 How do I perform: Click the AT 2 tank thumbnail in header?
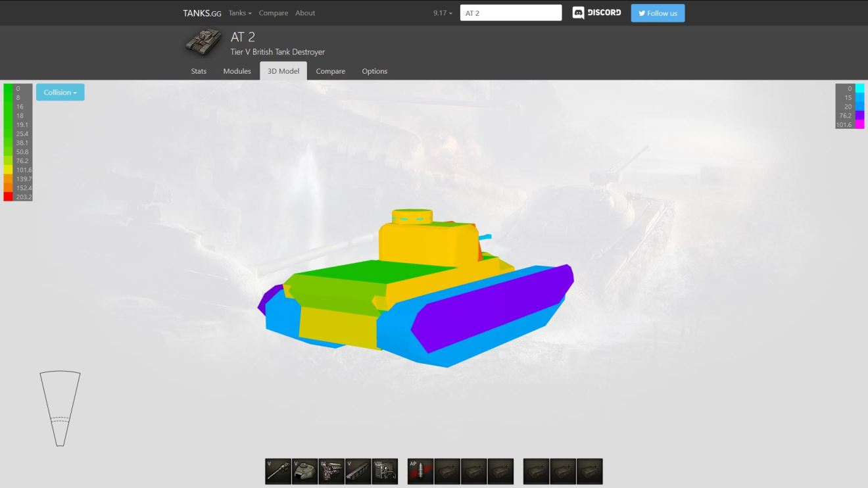tap(203, 43)
